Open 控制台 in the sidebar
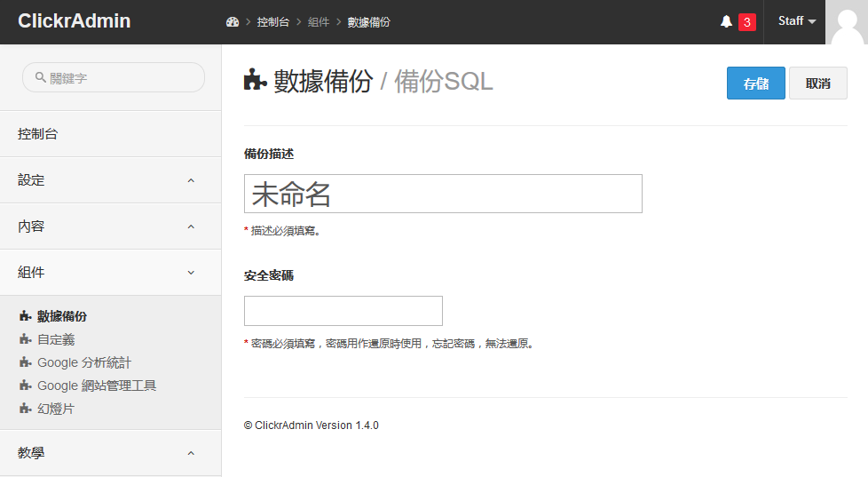868x477 pixels. click(111, 133)
